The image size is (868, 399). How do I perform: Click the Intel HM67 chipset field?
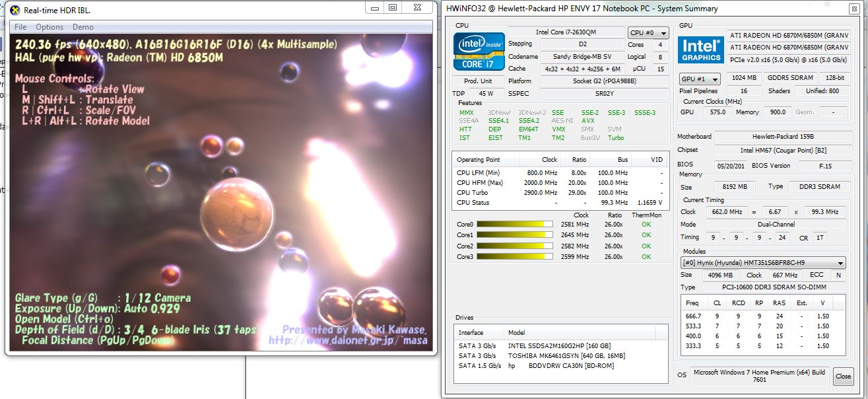click(782, 150)
